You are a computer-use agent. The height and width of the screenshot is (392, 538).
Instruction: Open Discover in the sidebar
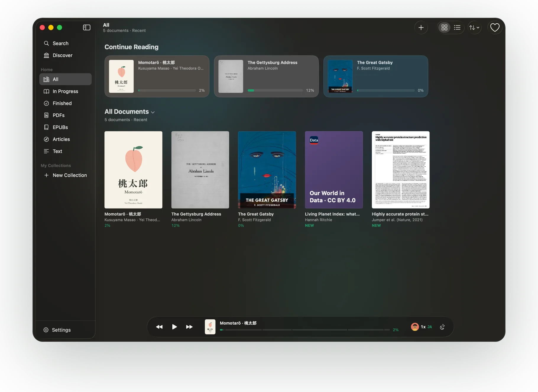tap(65, 55)
